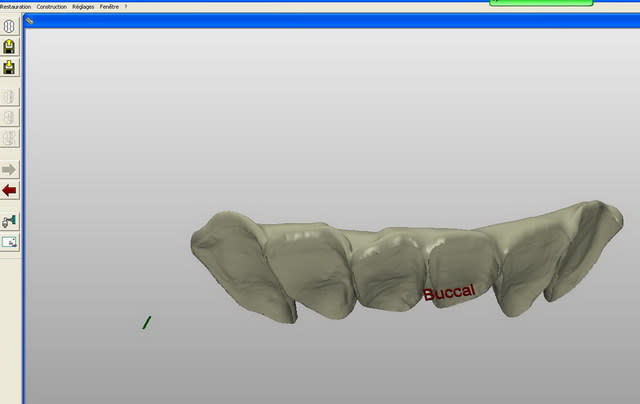Click the leftmost tooth of the 3D model
This screenshot has height=404, width=640.
click(228, 260)
